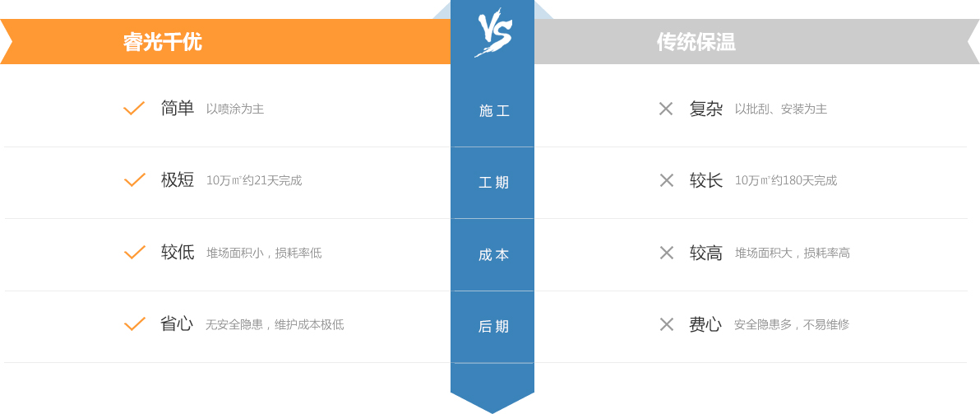
Task: Click the orange checkmark beside 简单
Action: (134, 108)
